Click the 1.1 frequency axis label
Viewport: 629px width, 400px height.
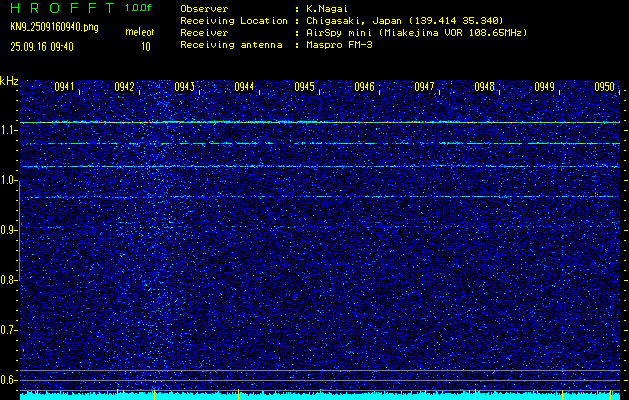pyautogui.click(x=9, y=131)
